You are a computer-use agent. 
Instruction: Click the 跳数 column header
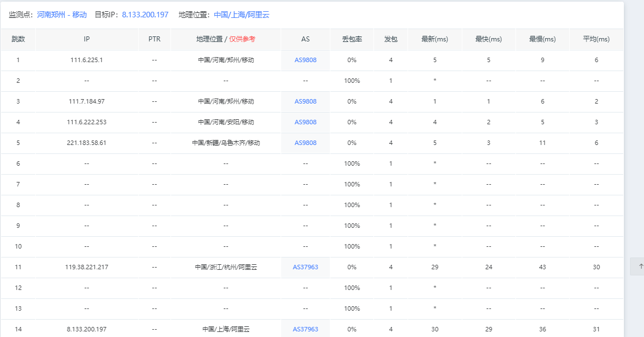pos(18,39)
